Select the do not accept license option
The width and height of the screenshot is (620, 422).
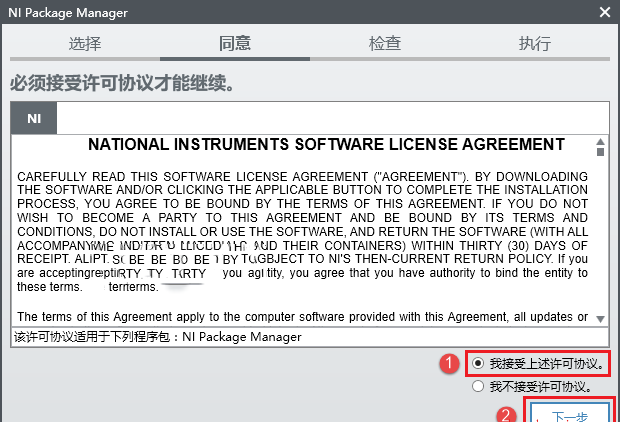(x=478, y=386)
